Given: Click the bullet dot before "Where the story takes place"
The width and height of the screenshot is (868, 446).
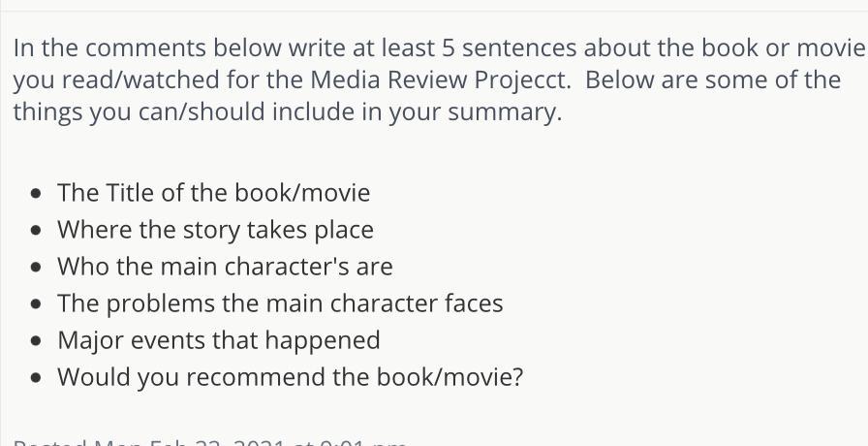Looking at the screenshot, I should tap(37, 230).
